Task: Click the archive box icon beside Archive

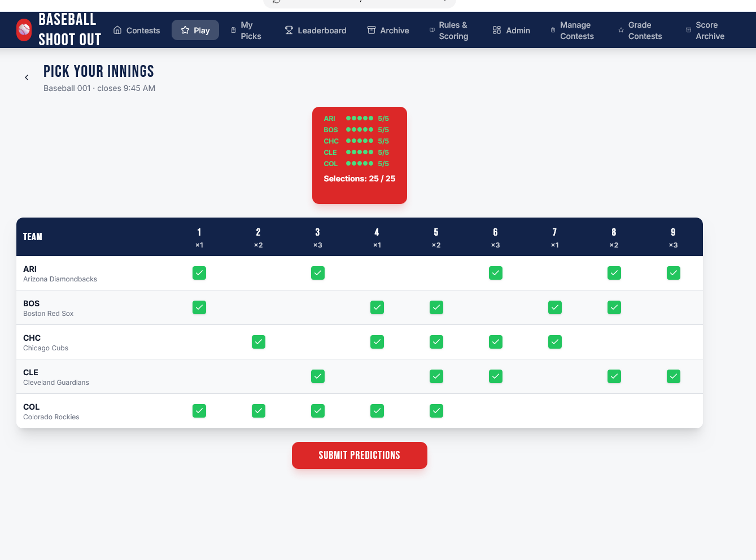Action: (x=372, y=30)
